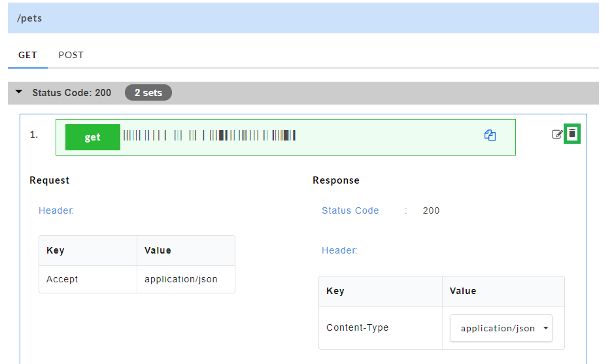Switch to the GET tab
The width and height of the screenshot is (614, 364).
tap(27, 55)
